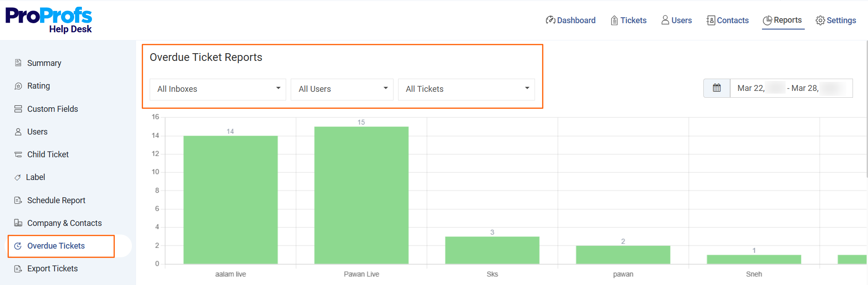This screenshot has width=868, height=285.
Task: Click the Sks bar in the chart
Action: 492,250
